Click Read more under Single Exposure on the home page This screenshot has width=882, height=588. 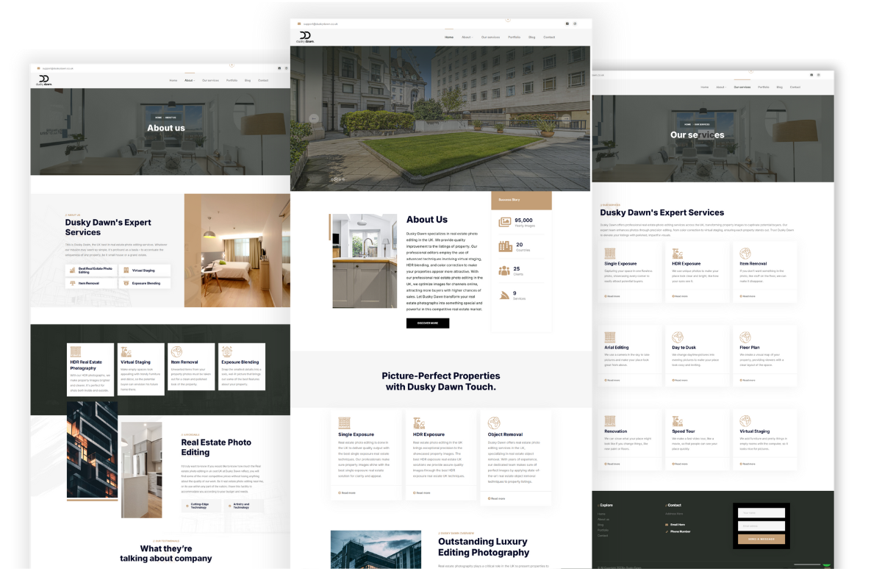coord(348,492)
